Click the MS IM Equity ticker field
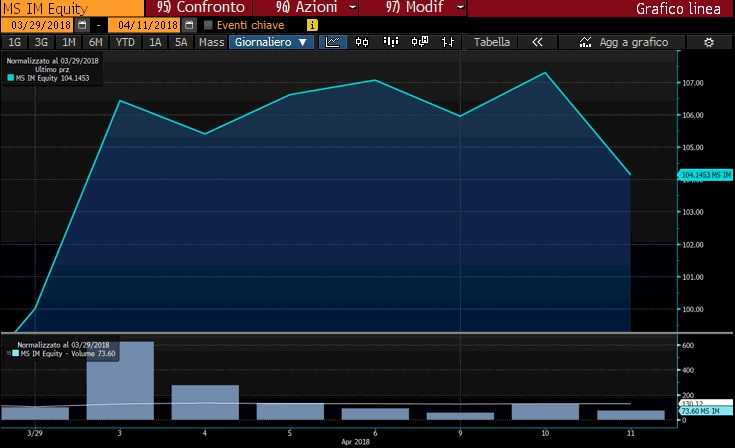The image size is (735, 448). point(72,8)
